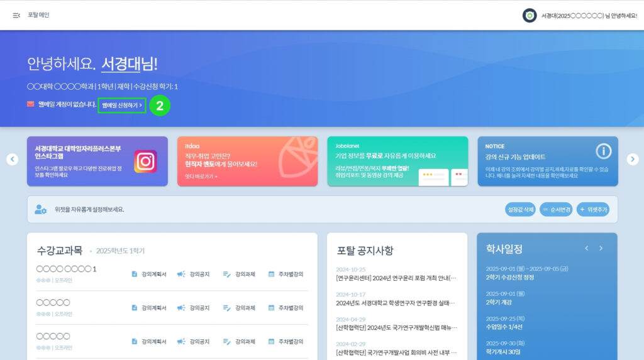Open notice 2024년도 국가연구개발혁신법 매뉴
This screenshot has width=644, height=360.
click(397, 328)
